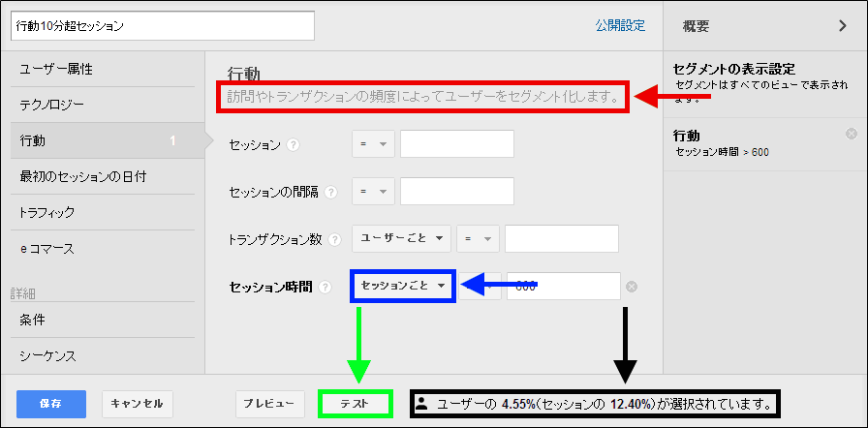Click help icon next to セッション時間
The width and height of the screenshot is (868, 428).
[x=326, y=287]
